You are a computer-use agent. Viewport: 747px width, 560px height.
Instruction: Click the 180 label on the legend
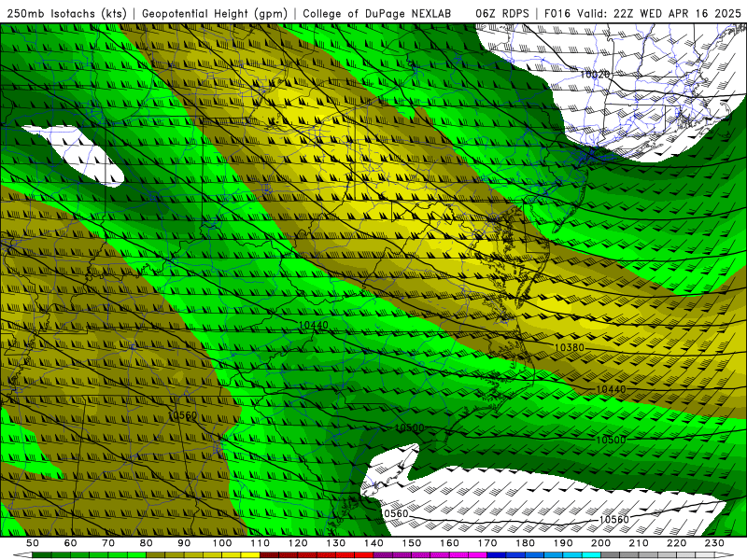point(525,543)
